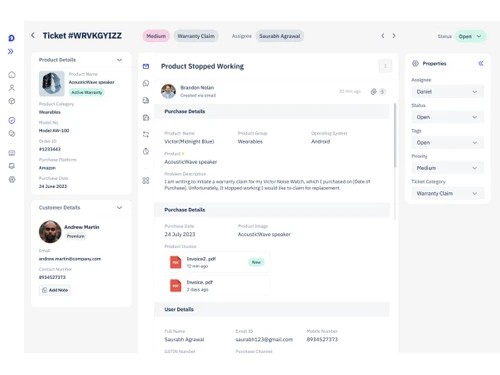The width and height of the screenshot is (500, 375).
Task: Click the User Details section header
Action: (x=272, y=309)
